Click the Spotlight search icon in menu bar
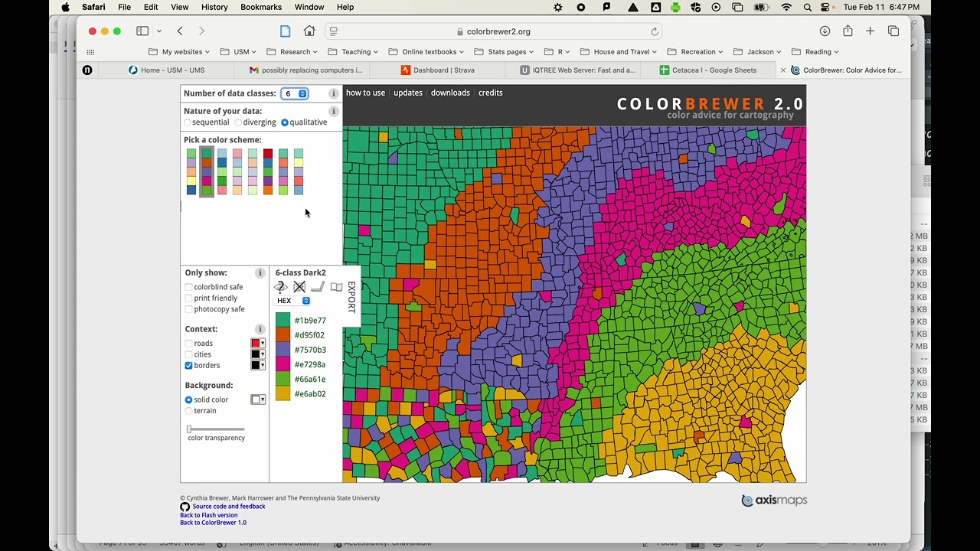 click(807, 7)
